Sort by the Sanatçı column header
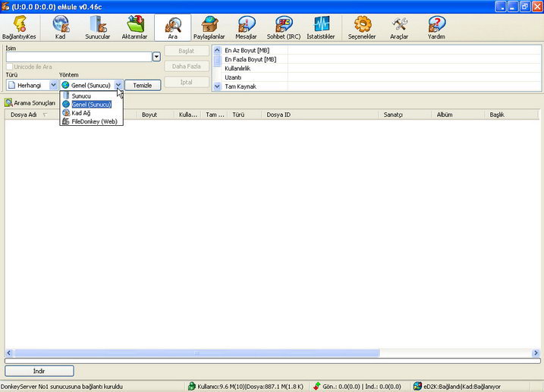 405,114
